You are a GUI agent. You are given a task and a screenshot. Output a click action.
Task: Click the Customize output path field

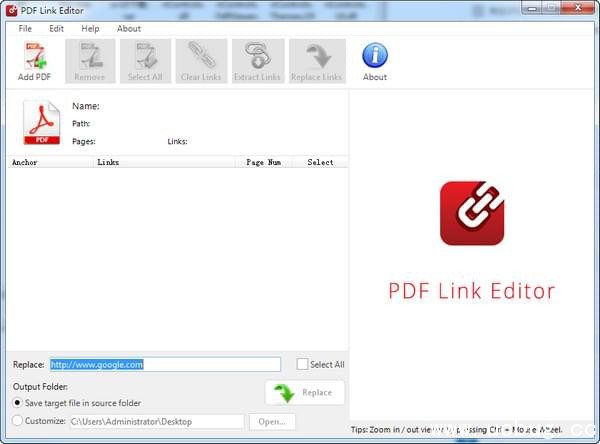click(157, 421)
